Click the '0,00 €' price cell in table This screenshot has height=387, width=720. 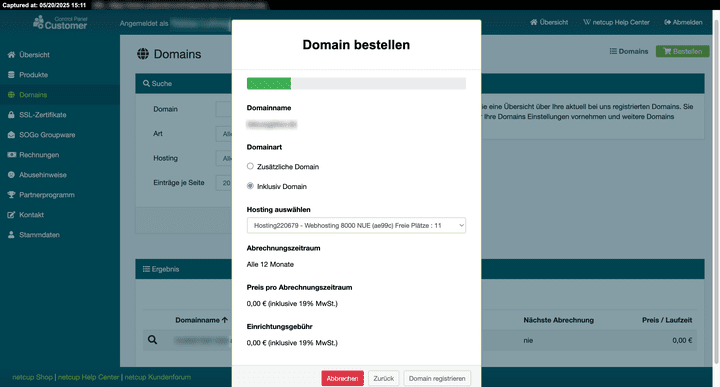pyautogui.click(x=682, y=340)
